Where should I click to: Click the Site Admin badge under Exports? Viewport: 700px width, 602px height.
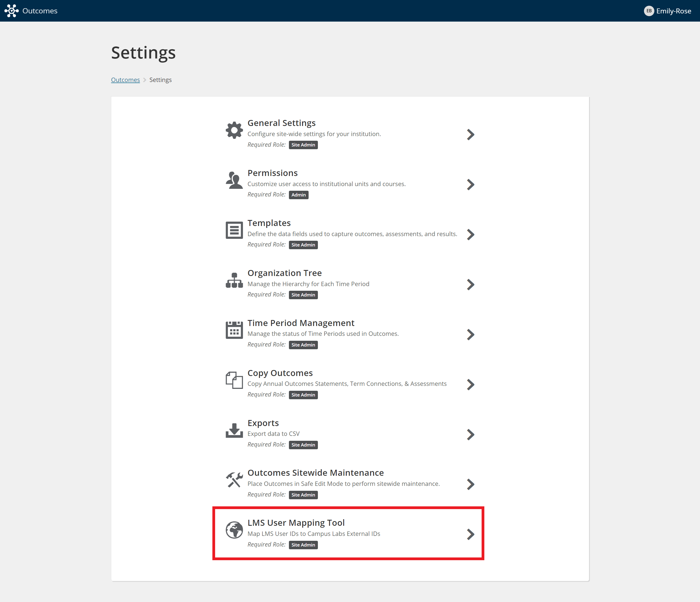[x=303, y=445]
